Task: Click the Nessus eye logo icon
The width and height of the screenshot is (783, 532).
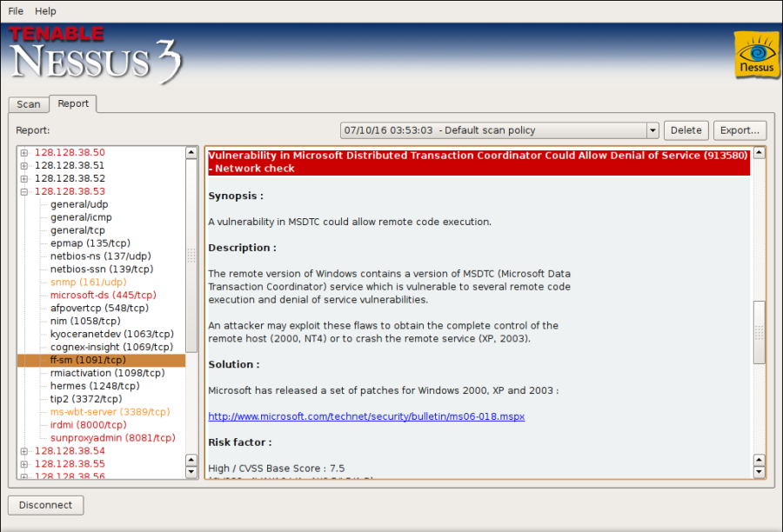Action: 757,55
